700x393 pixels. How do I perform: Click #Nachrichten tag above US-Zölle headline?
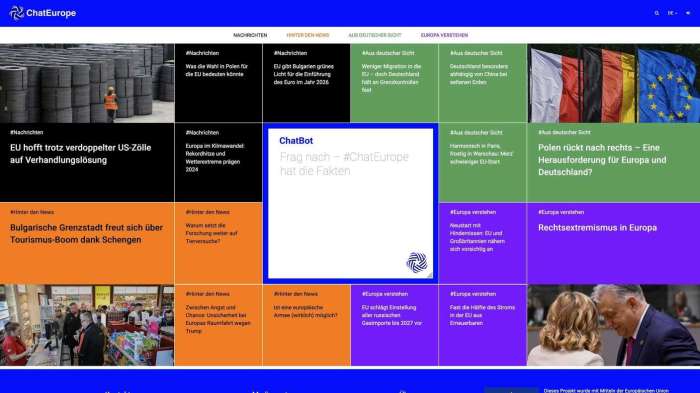pos(26,132)
